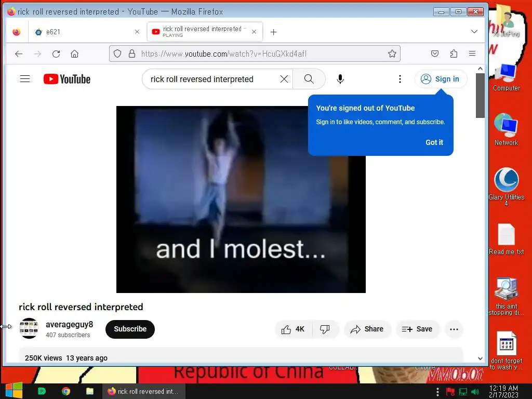Click the video title text
This screenshot has width=532, height=399.
[x=81, y=307]
